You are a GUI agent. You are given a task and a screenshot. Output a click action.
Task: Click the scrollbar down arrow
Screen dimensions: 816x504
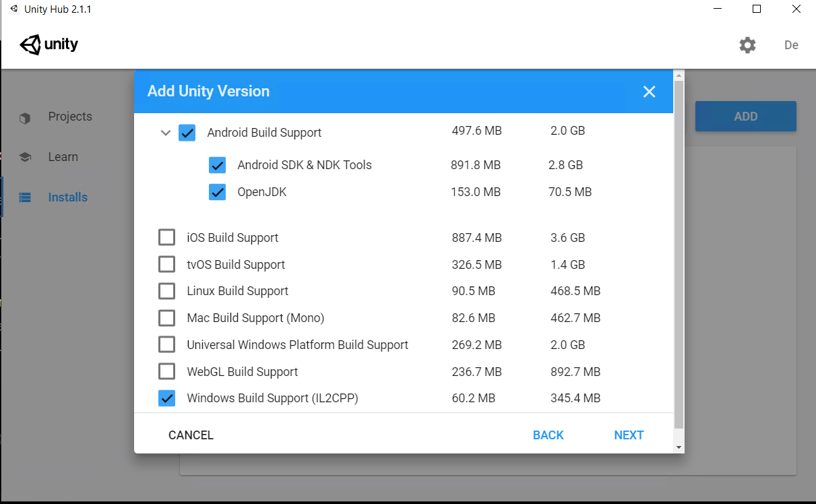(679, 447)
